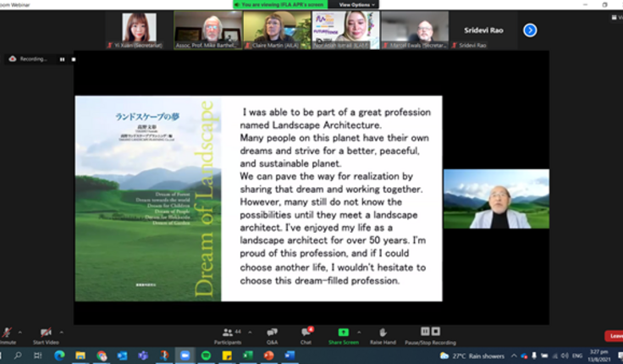
Task: Pause recording using the top-left indicator button
Action: (63, 59)
